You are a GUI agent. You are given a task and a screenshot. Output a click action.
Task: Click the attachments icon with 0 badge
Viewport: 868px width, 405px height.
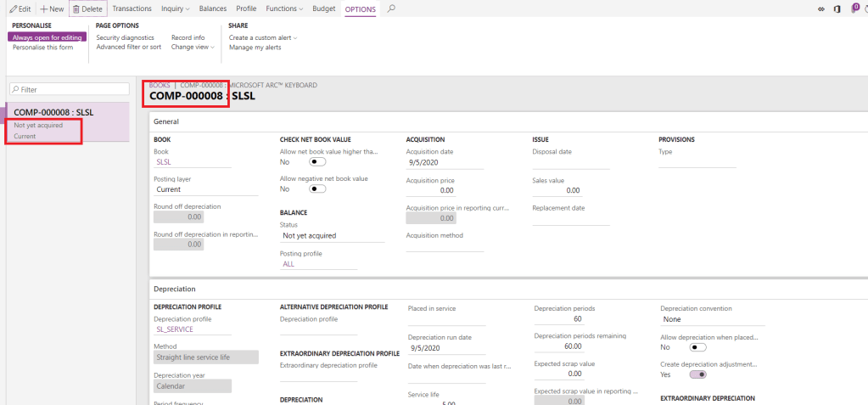tap(854, 8)
